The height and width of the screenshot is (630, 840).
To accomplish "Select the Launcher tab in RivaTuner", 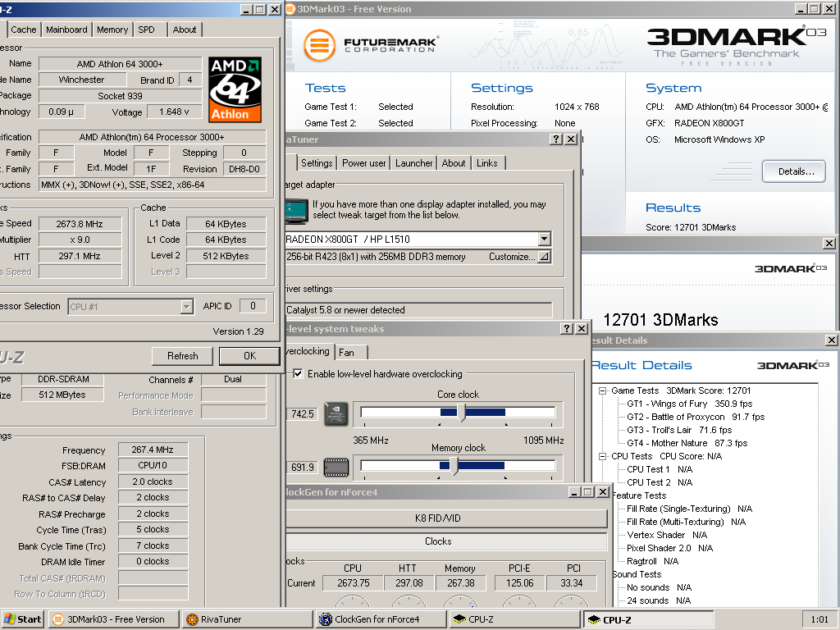I will click(413, 163).
